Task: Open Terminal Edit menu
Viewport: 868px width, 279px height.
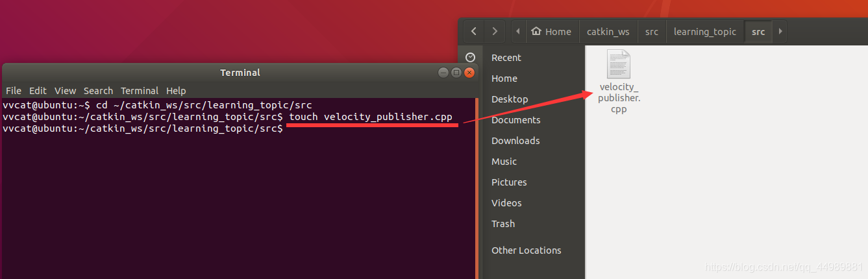Action: (38, 91)
